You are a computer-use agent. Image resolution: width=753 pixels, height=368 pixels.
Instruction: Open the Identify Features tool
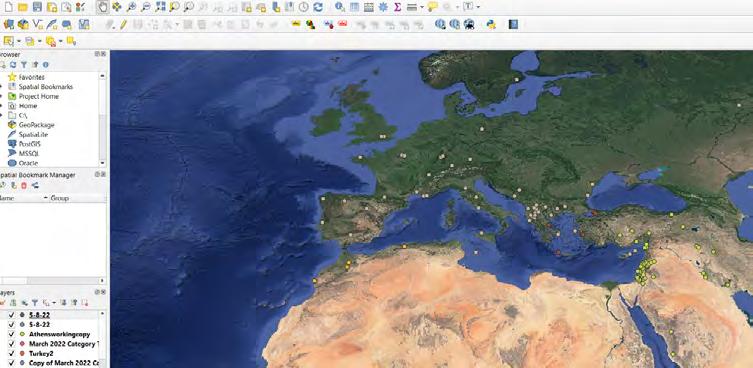340,7
